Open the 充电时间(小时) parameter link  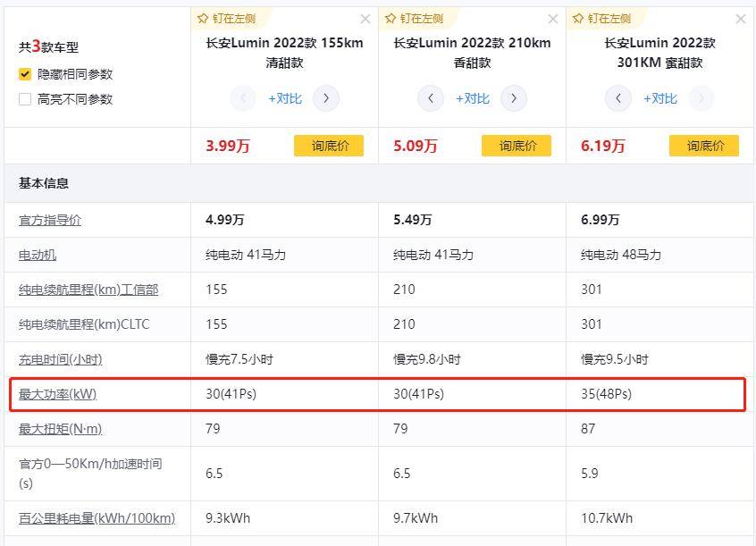pyautogui.click(x=60, y=359)
